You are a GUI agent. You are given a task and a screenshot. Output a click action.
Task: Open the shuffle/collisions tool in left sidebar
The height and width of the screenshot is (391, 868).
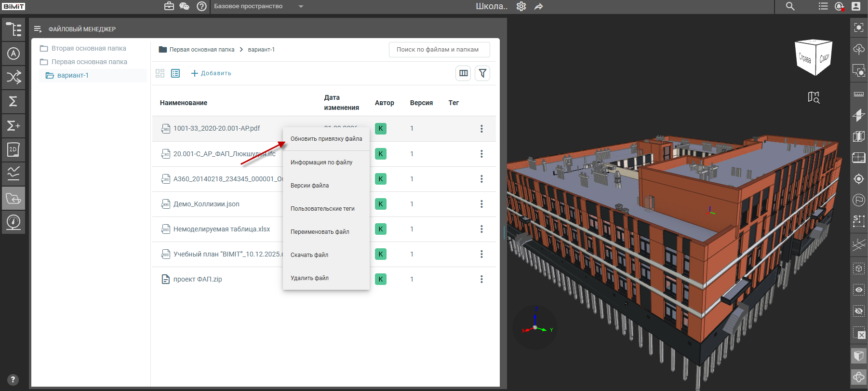pos(13,77)
